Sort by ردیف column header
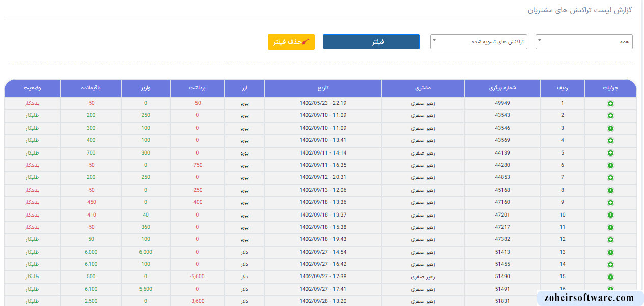 563,88
